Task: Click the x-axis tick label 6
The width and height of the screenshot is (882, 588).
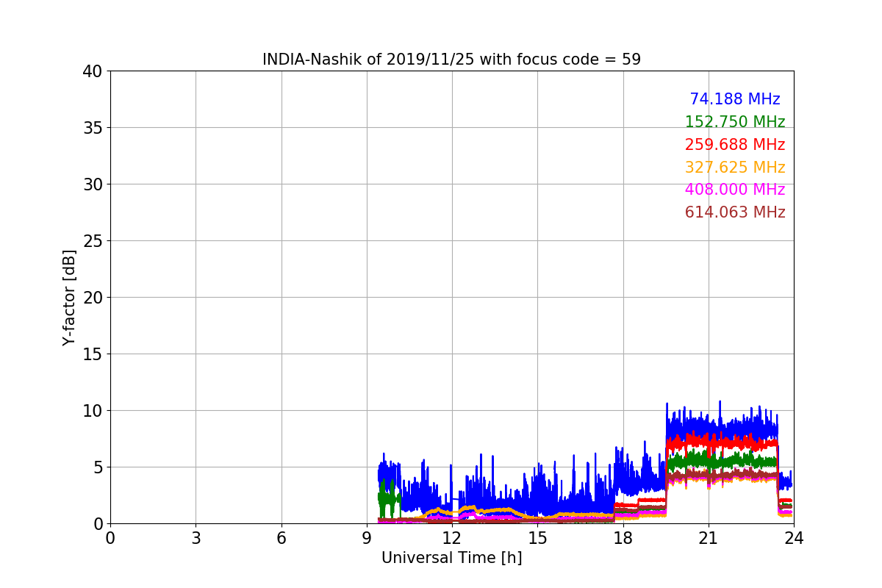Action: pos(281,538)
